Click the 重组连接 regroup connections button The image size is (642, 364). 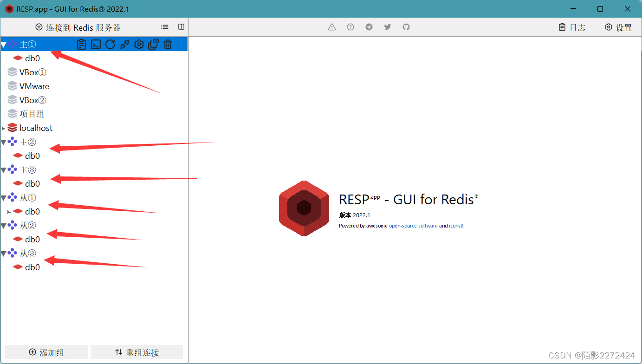click(137, 352)
